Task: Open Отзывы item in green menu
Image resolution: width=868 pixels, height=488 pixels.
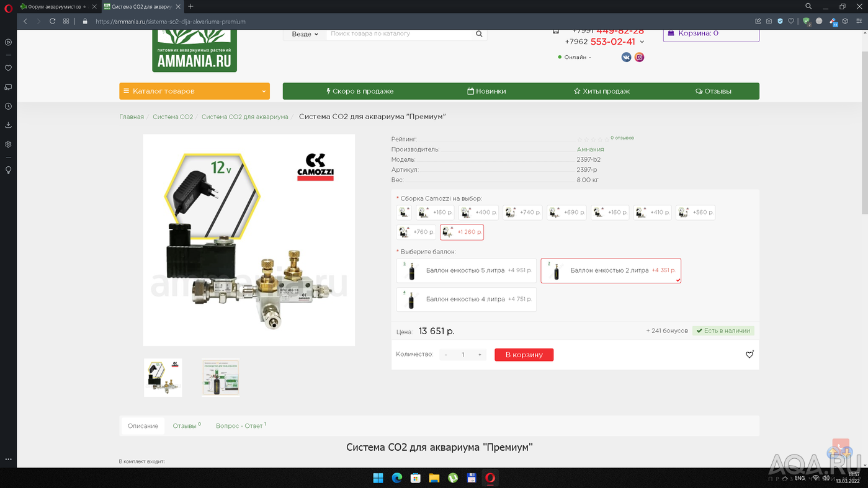Action: [714, 91]
